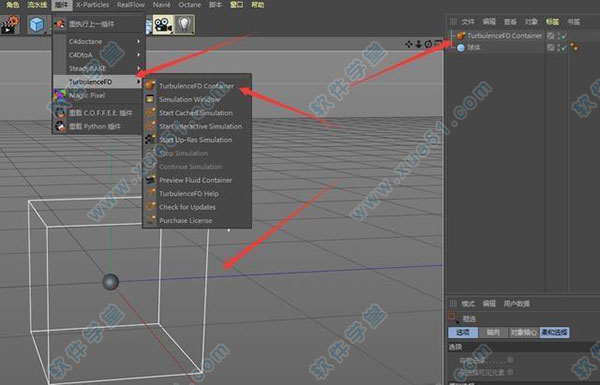
Task: Toggle green enable checkmark of TurbulenceFD Container
Action: point(564,36)
